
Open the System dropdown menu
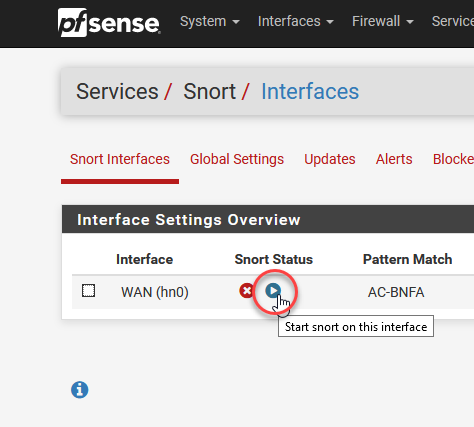(x=210, y=21)
